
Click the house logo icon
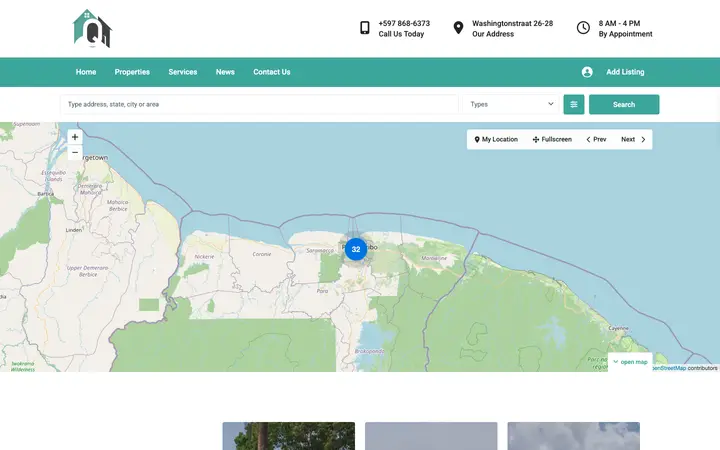coord(92,28)
